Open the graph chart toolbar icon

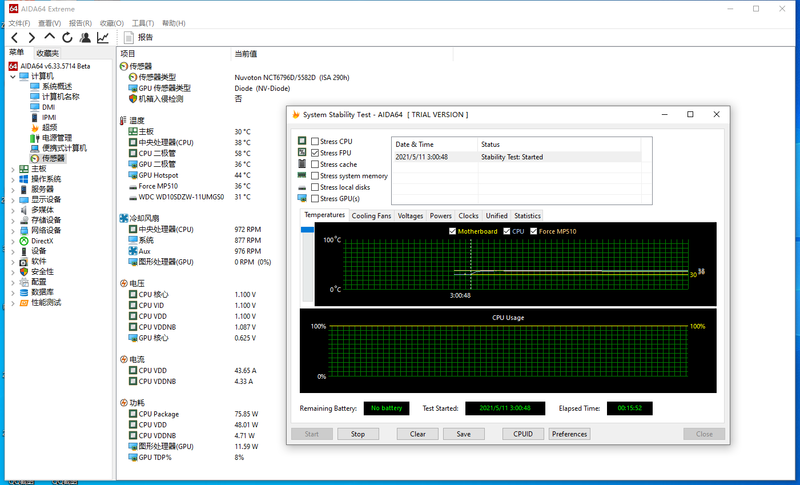tap(103, 37)
